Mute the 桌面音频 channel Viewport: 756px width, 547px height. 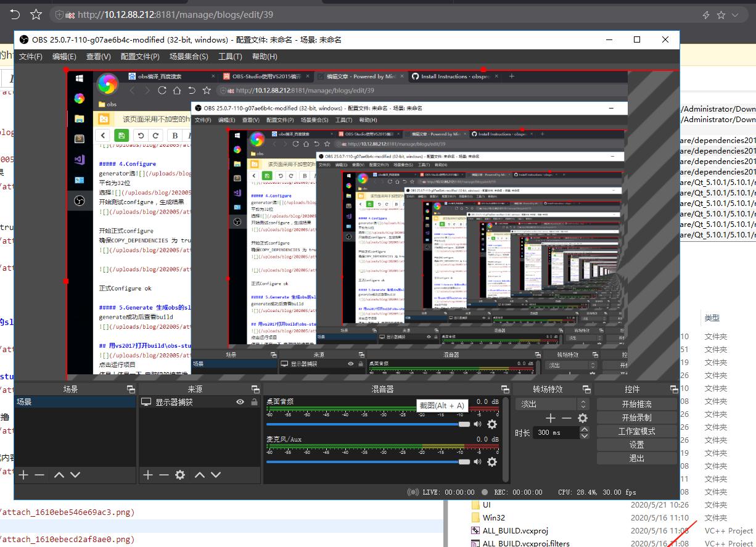tap(477, 424)
